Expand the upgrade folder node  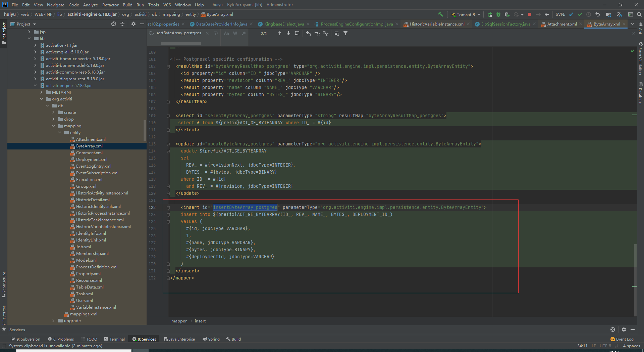click(53, 320)
